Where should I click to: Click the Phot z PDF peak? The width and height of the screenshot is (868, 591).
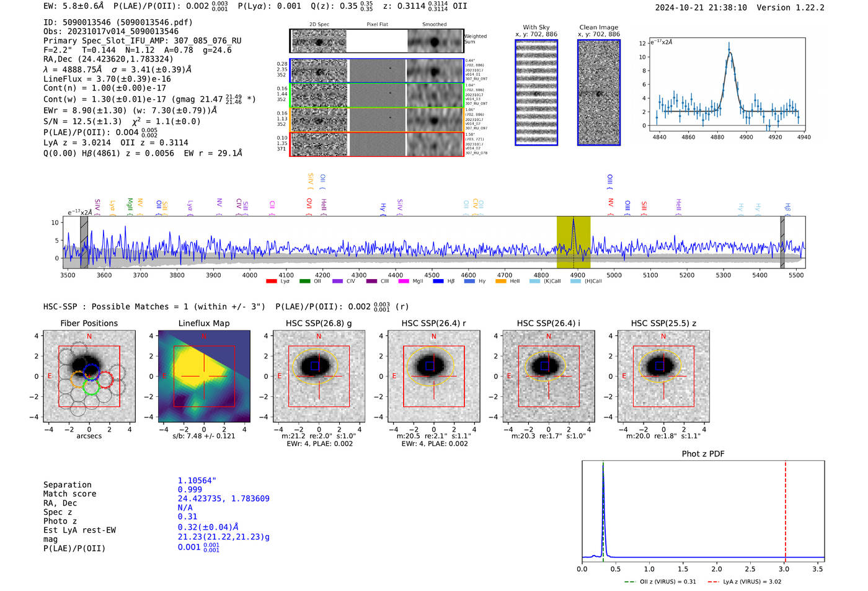[603, 465]
